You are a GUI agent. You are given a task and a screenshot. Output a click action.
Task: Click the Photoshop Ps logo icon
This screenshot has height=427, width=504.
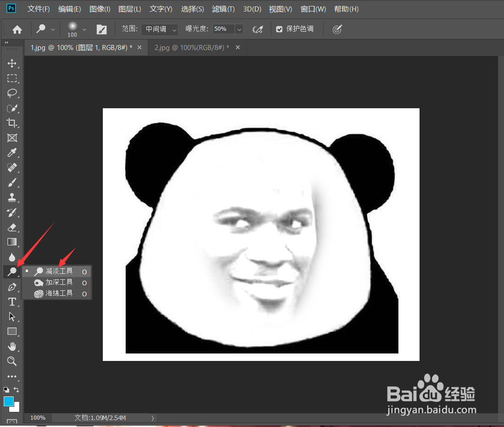[x=11, y=8]
